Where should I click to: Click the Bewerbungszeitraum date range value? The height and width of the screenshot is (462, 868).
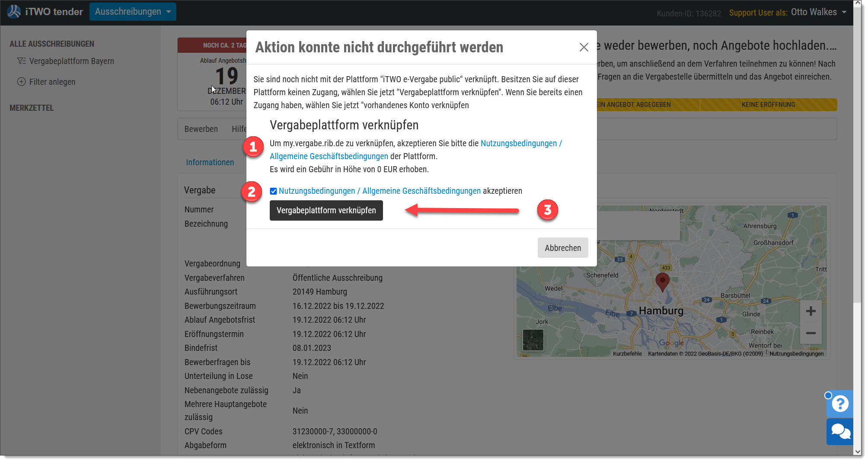click(338, 306)
